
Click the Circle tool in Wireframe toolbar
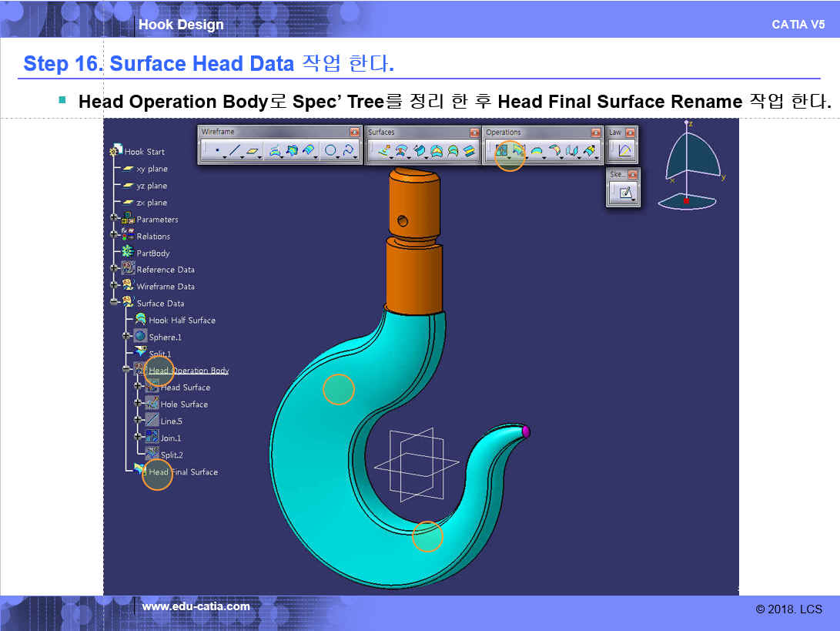[330, 152]
